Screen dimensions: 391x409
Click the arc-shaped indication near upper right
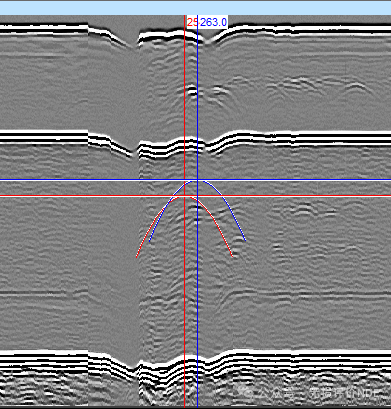(x=356, y=87)
